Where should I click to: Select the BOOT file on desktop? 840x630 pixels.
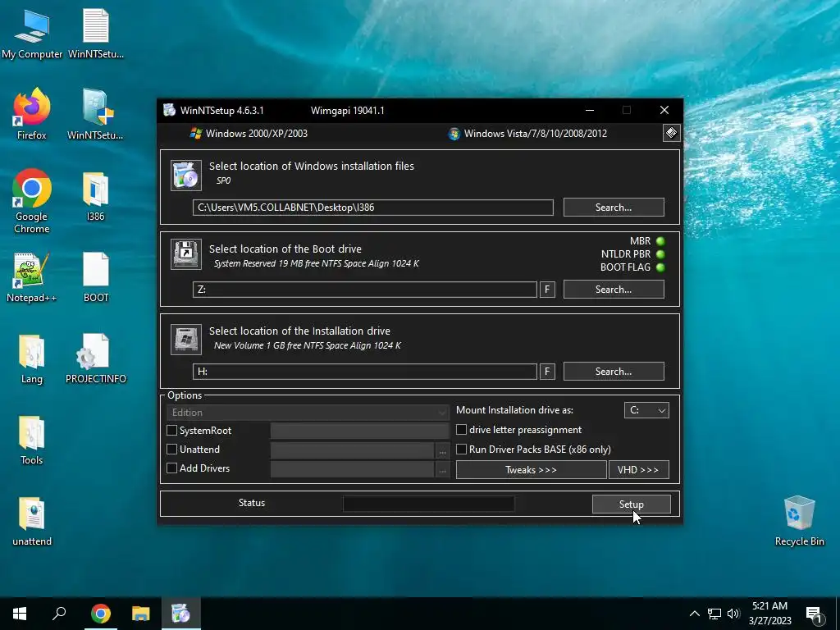(x=96, y=277)
